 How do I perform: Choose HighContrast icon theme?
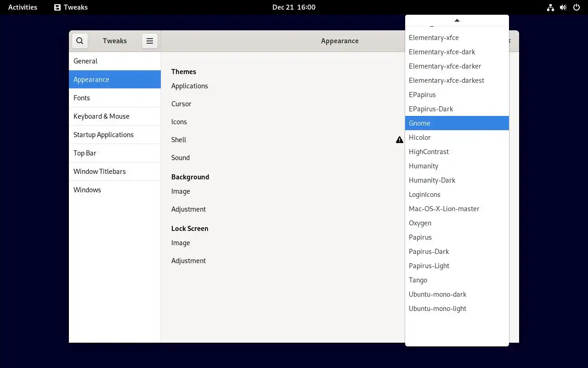coord(457,151)
